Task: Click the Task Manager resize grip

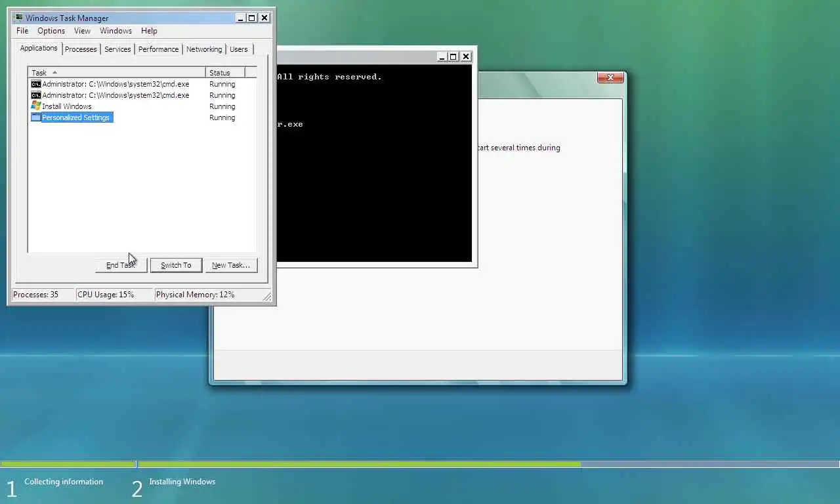Action: (x=267, y=297)
